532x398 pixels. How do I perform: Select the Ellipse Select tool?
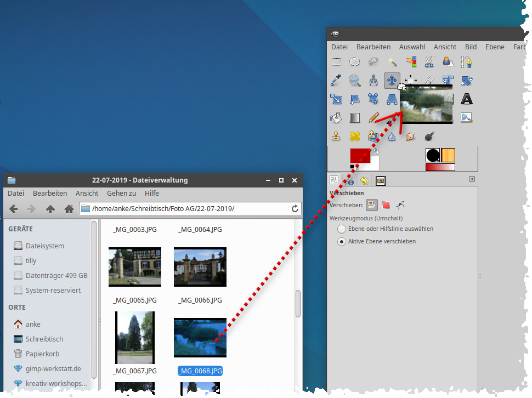(354, 62)
